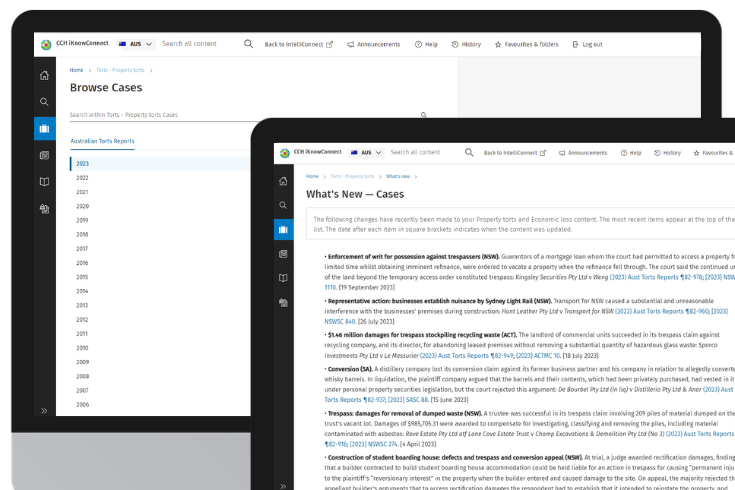Click magnifier in Browse Cases top search bar
This screenshot has width=735, height=490.
click(248, 44)
